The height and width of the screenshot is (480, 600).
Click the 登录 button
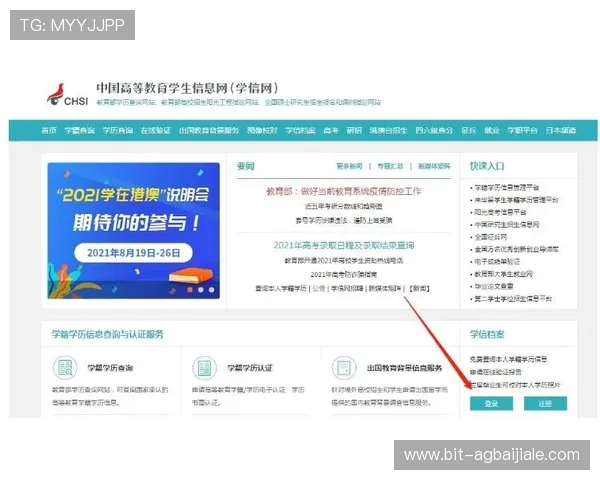pos(491,403)
